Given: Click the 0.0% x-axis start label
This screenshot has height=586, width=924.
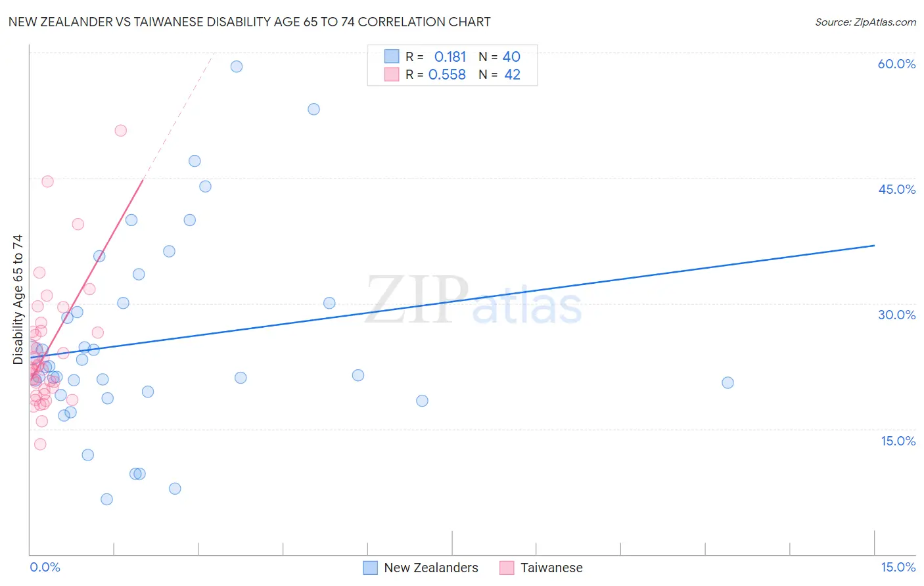Looking at the screenshot, I should 45,567.
